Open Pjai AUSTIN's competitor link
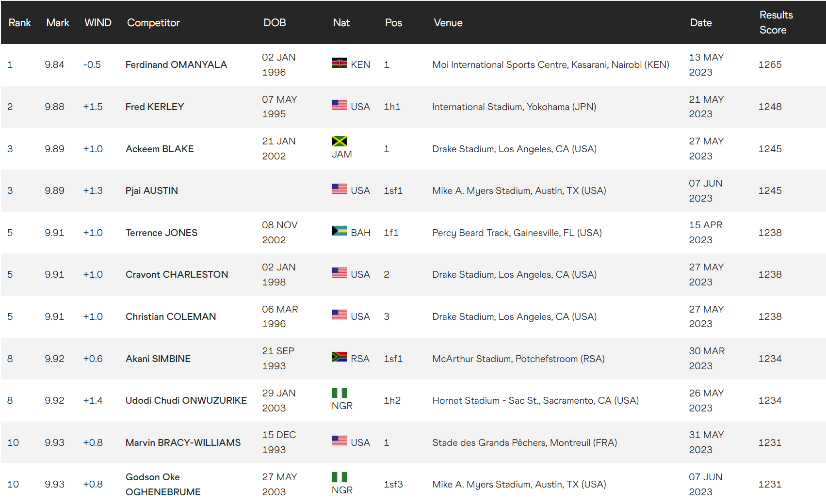Viewport: 826px width, 504px height. click(152, 190)
